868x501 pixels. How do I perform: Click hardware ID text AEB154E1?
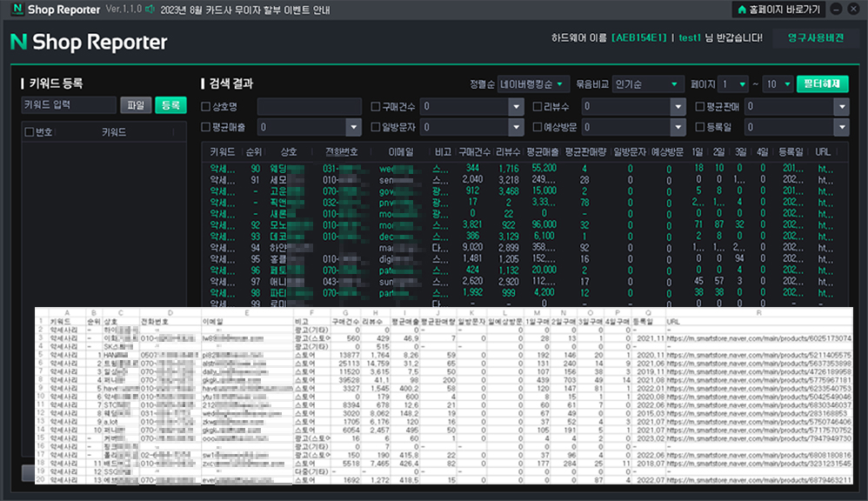point(639,37)
